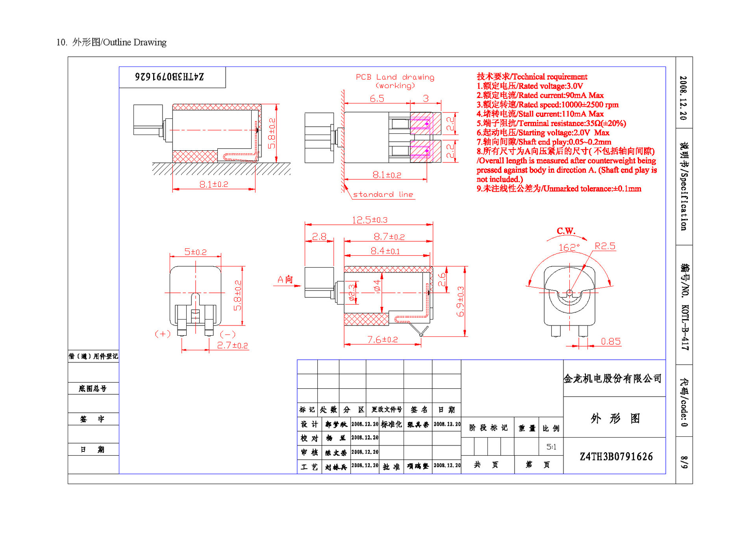This screenshot has width=756, height=534.
Task: Click the 0.85 dimension under the counterweight view
Action: (610, 342)
